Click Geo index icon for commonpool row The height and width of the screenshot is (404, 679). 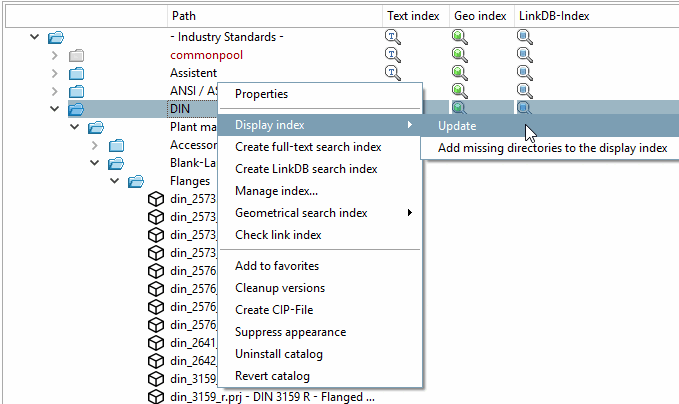pyautogui.click(x=459, y=55)
